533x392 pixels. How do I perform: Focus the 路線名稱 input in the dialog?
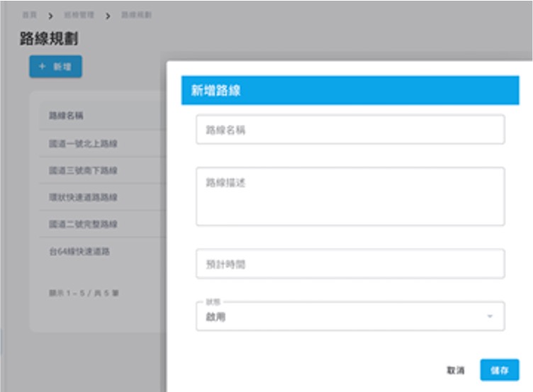click(350, 130)
